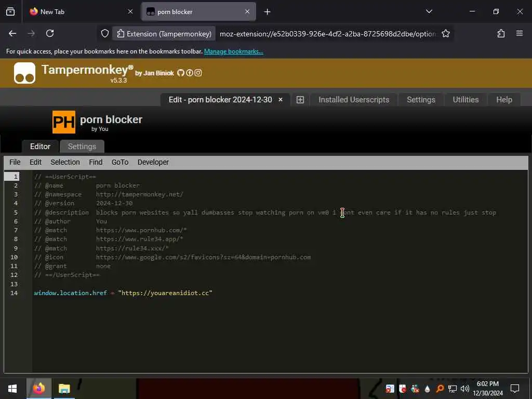532x399 pixels.
Task: Switch to the New Tab browser tab
Action: click(81, 11)
